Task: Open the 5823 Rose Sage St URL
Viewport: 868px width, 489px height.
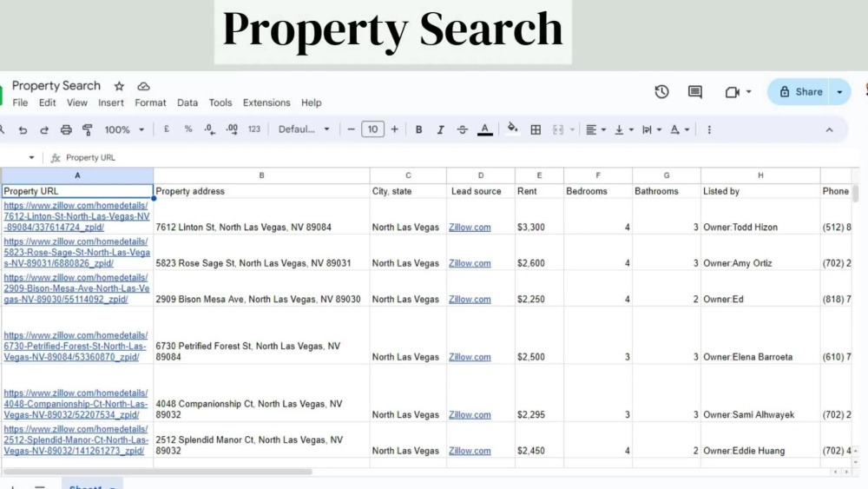Action: coord(76,253)
